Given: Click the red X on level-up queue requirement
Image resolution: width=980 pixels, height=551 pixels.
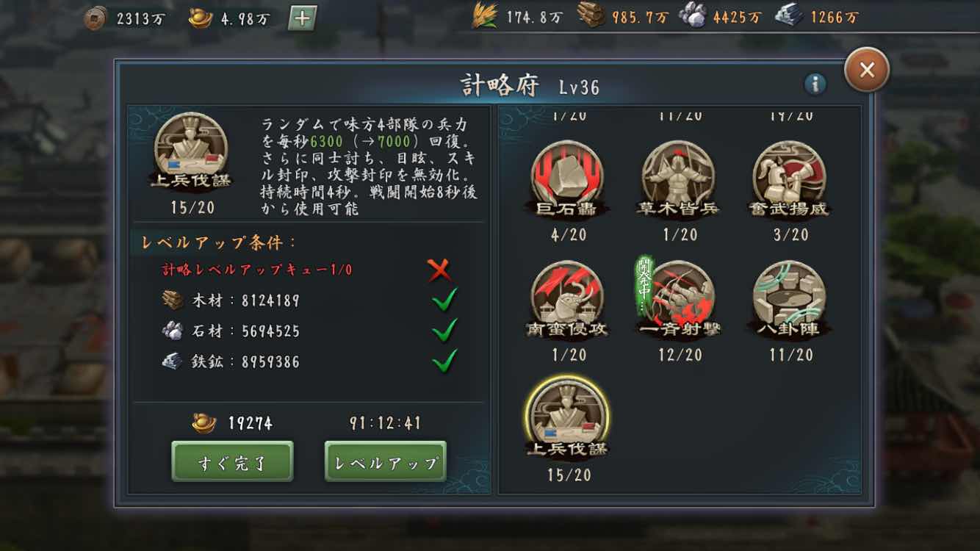Looking at the screenshot, I should click(x=440, y=270).
